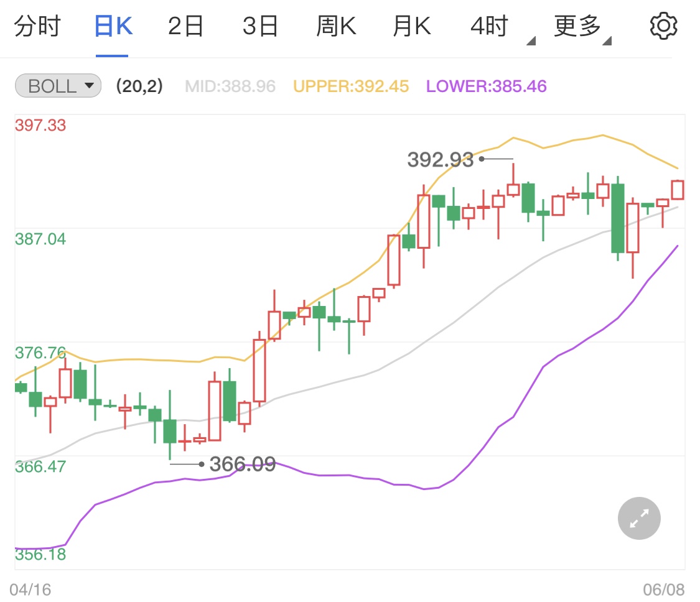The height and width of the screenshot is (602, 700).
Task: Tap the fullscreen expand arrows button
Action: click(639, 518)
